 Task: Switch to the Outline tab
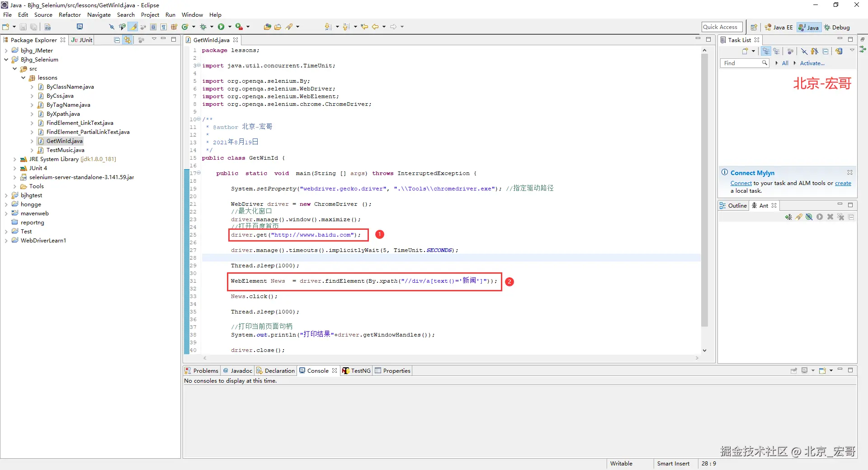733,205
